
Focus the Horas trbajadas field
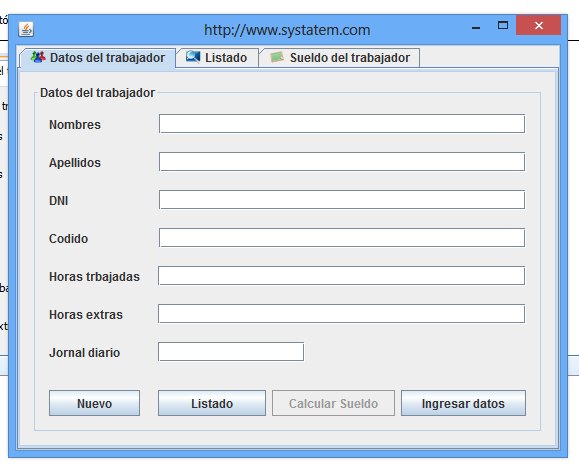(x=342, y=276)
